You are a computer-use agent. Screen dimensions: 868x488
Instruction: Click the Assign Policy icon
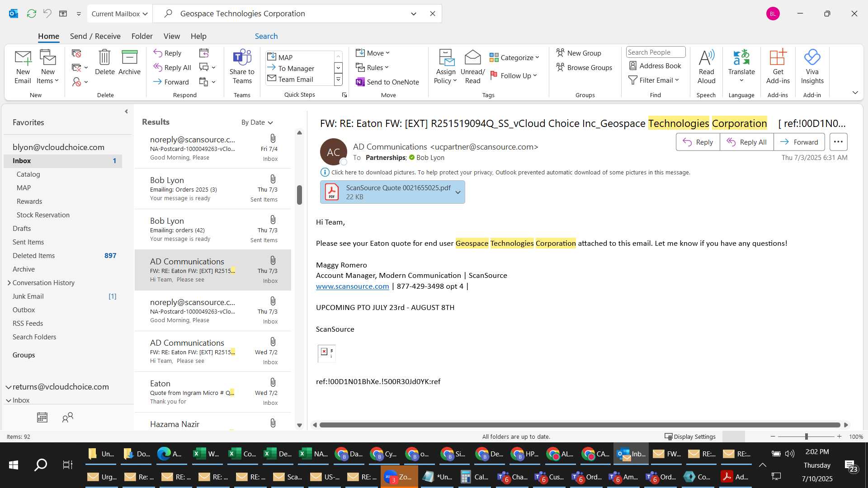coord(446,67)
